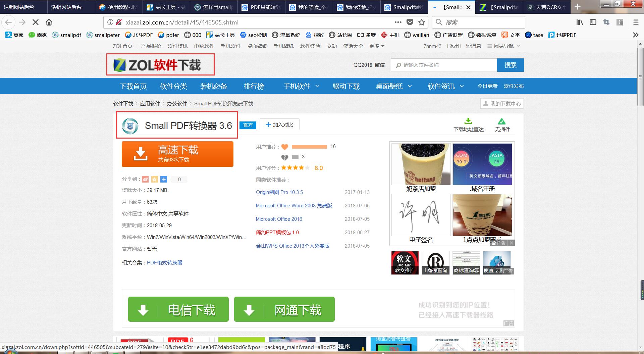Click the ZOL软件下载 logo
Viewport: 644px width, 354px height.
(157, 65)
